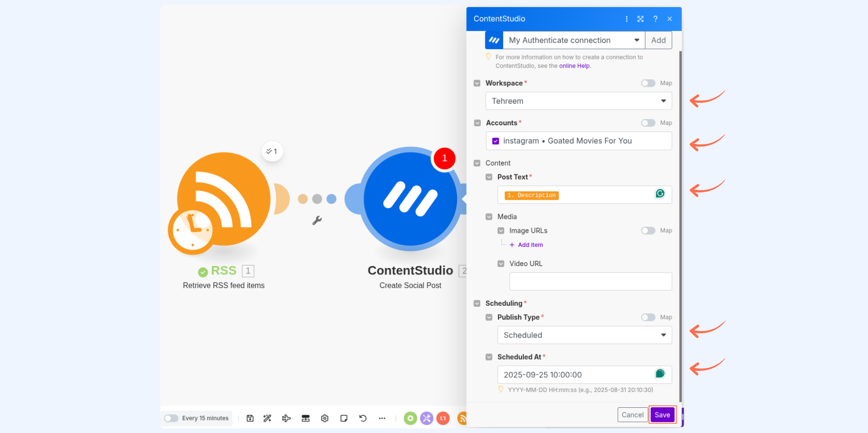868x433 pixels.
Task: Click the red error badge showing 1
Action: (444, 158)
